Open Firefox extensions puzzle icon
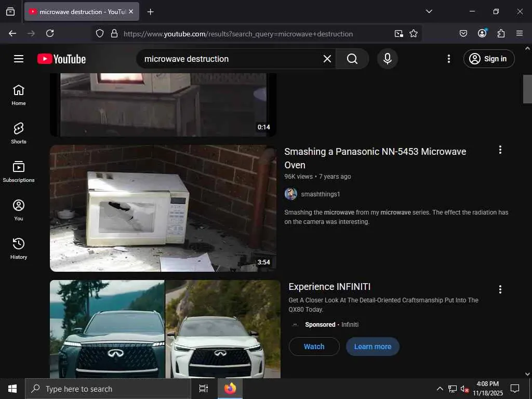The width and height of the screenshot is (532, 399). 501,33
